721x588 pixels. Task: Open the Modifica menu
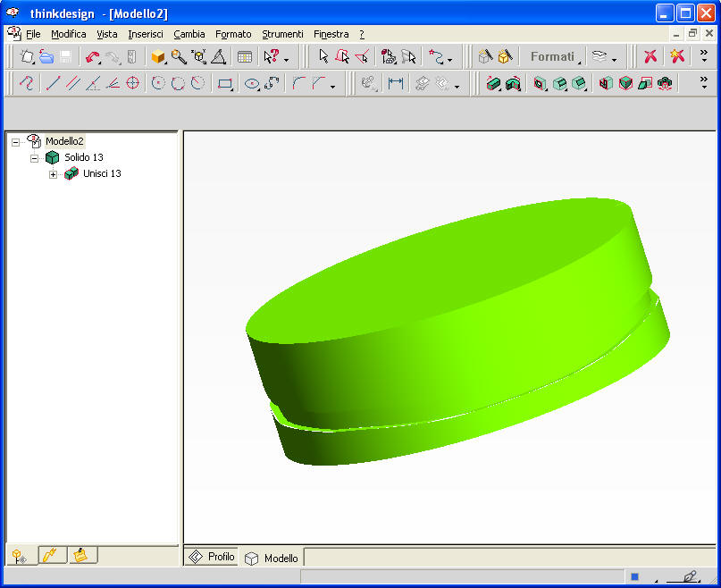tap(69, 34)
